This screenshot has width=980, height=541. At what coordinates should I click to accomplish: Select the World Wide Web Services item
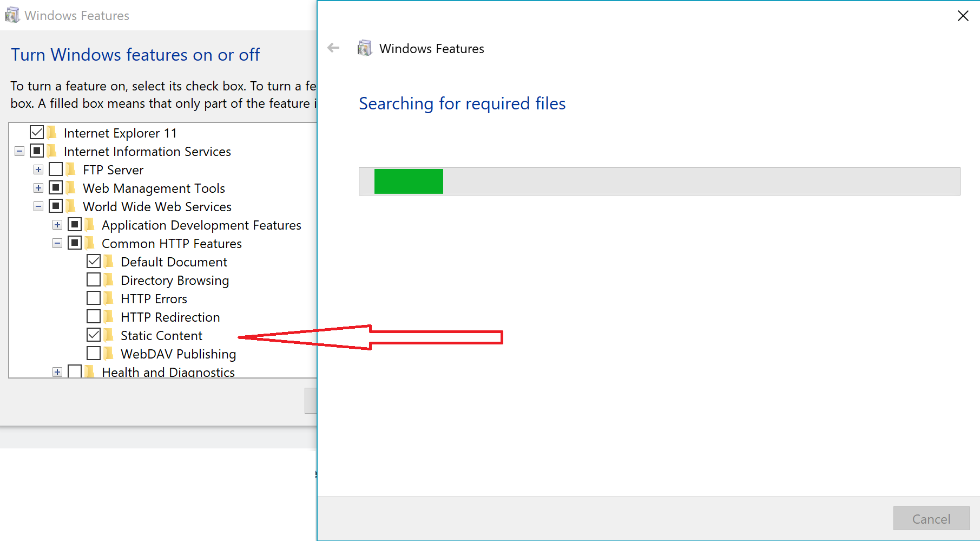[157, 207]
